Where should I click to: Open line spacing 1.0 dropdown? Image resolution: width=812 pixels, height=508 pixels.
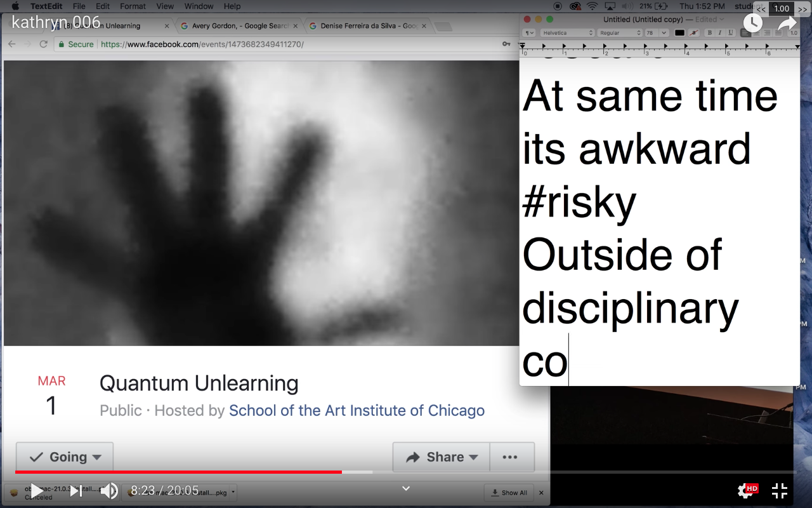(793, 32)
